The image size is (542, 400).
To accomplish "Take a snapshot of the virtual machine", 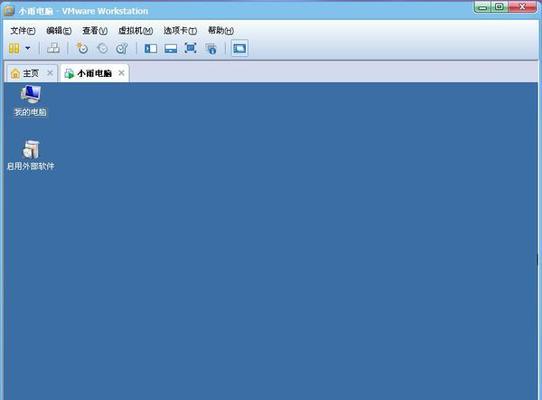I will point(82,48).
